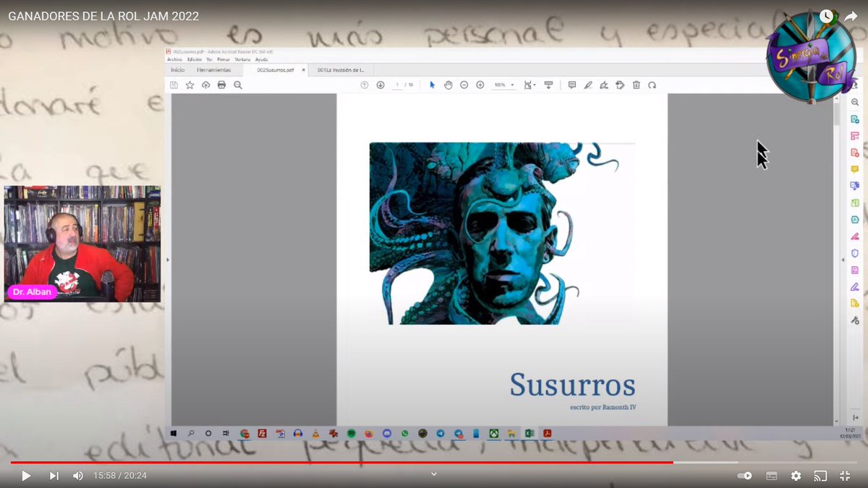Expand the chevron below the progress bar
Image resolution: width=868 pixels, height=488 pixels.
coord(434,474)
